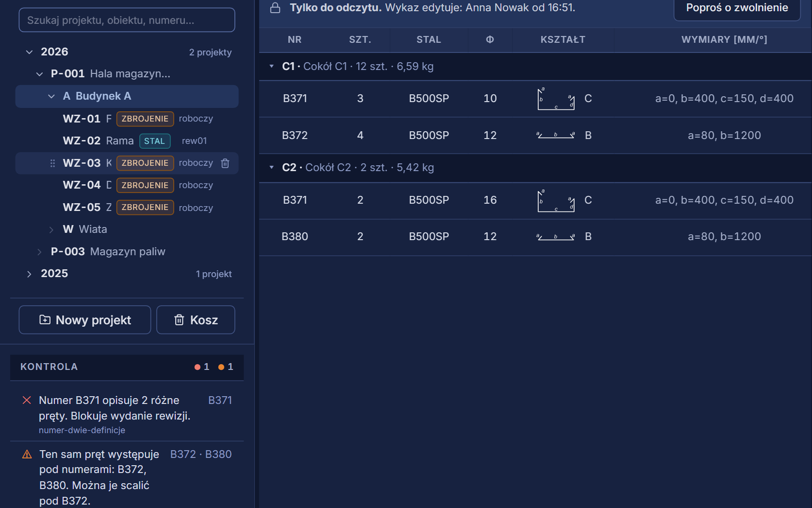Click Nowy projekt button
The width and height of the screenshot is (812, 508).
[x=85, y=320]
